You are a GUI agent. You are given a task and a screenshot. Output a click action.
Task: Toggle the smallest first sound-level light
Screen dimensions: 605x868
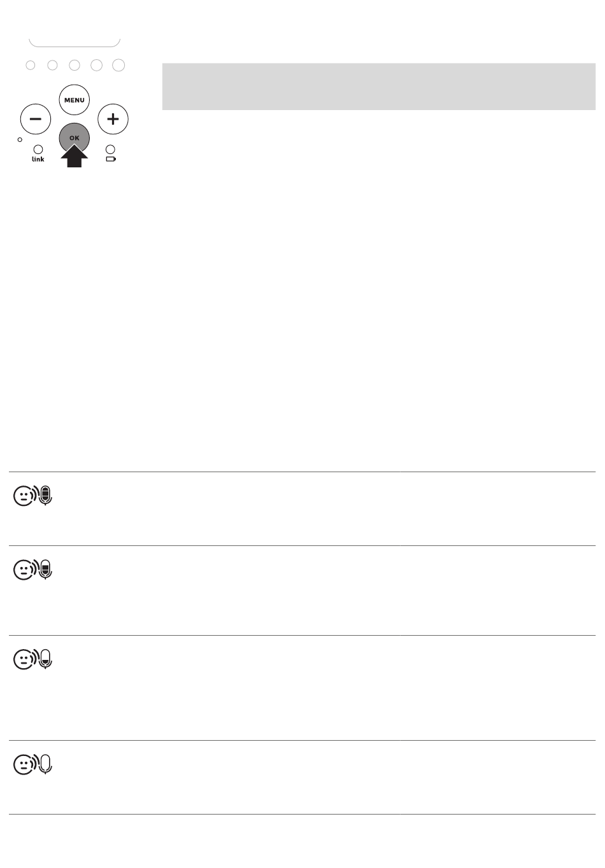pos(31,65)
